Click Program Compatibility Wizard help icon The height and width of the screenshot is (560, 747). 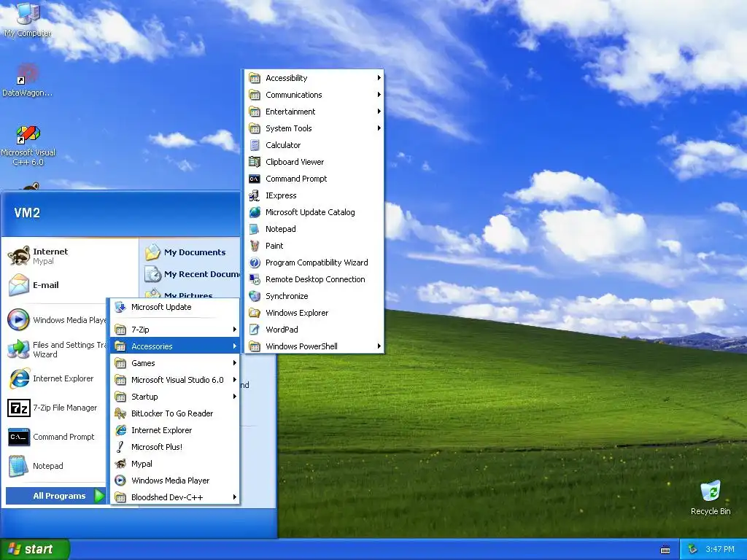[255, 262]
